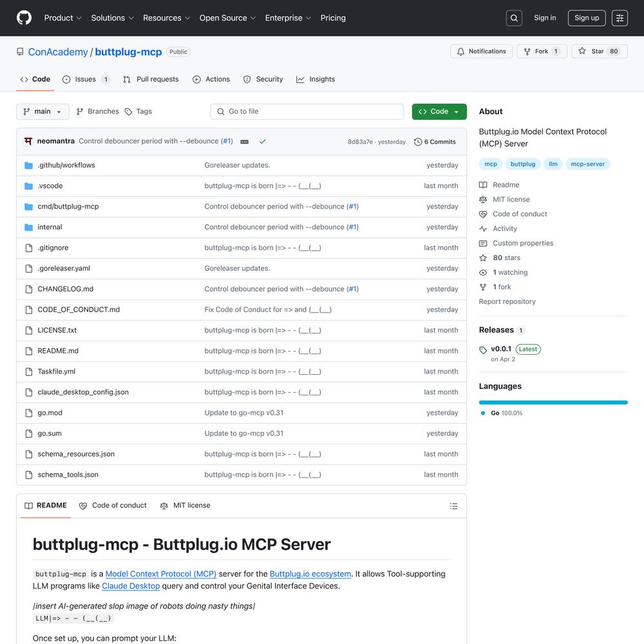Image resolution: width=644 pixels, height=644 pixels.
Task: Open the Insights tab
Action: tap(316, 79)
